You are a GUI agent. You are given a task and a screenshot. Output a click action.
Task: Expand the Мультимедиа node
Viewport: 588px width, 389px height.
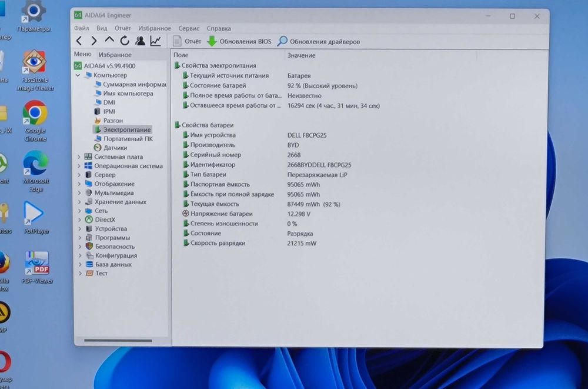79,193
